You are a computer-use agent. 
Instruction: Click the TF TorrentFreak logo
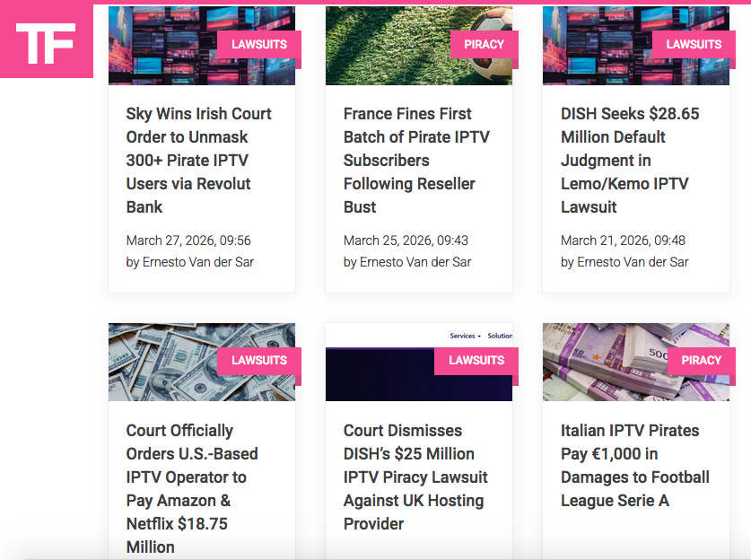(x=46, y=40)
